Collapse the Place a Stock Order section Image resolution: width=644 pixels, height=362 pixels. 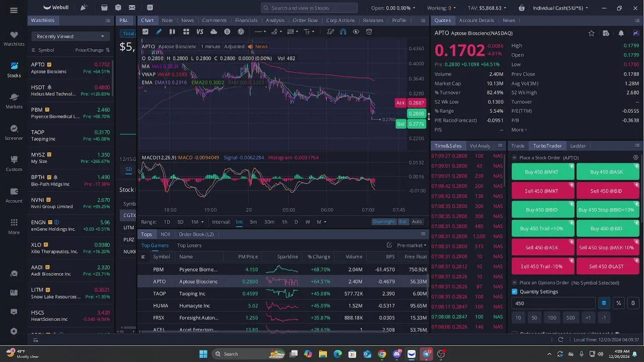[x=514, y=158]
